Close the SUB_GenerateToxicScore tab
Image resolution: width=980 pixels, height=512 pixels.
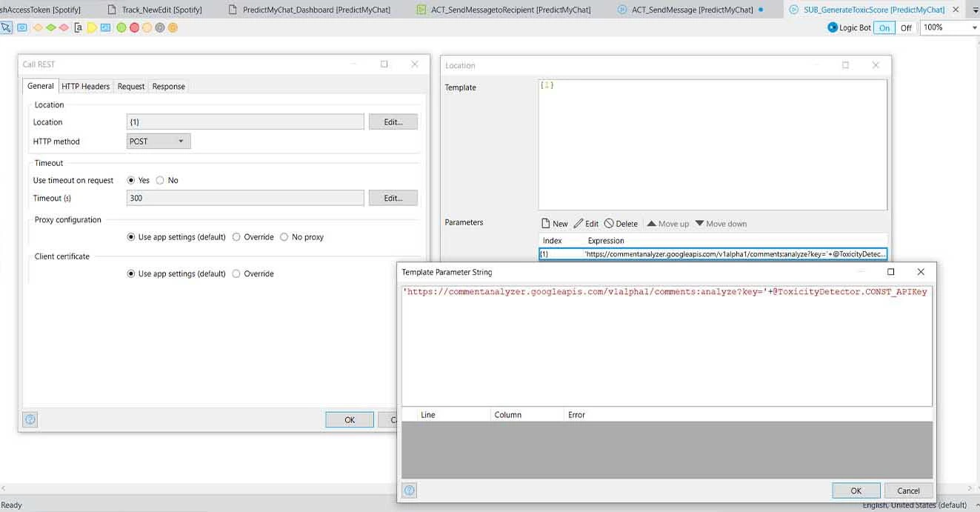[x=956, y=10]
